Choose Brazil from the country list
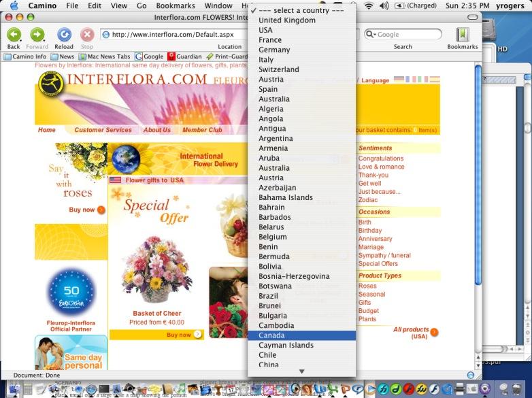532x398 pixels. point(301,296)
